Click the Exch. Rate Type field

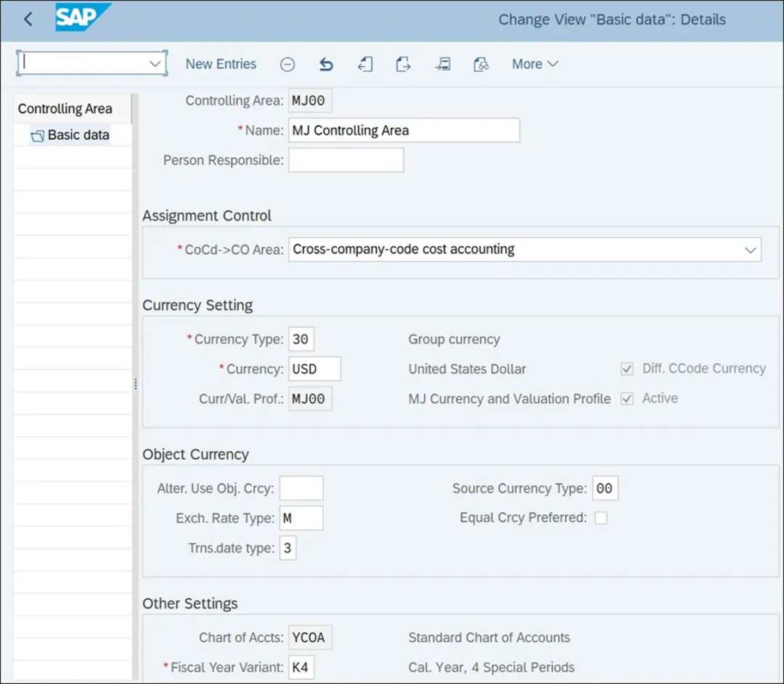click(x=301, y=518)
